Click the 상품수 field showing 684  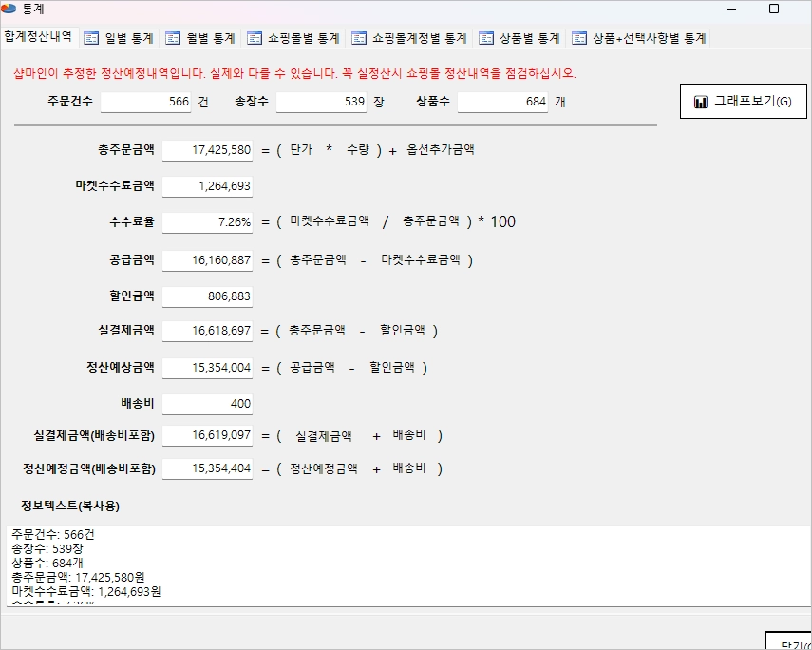(502, 102)
